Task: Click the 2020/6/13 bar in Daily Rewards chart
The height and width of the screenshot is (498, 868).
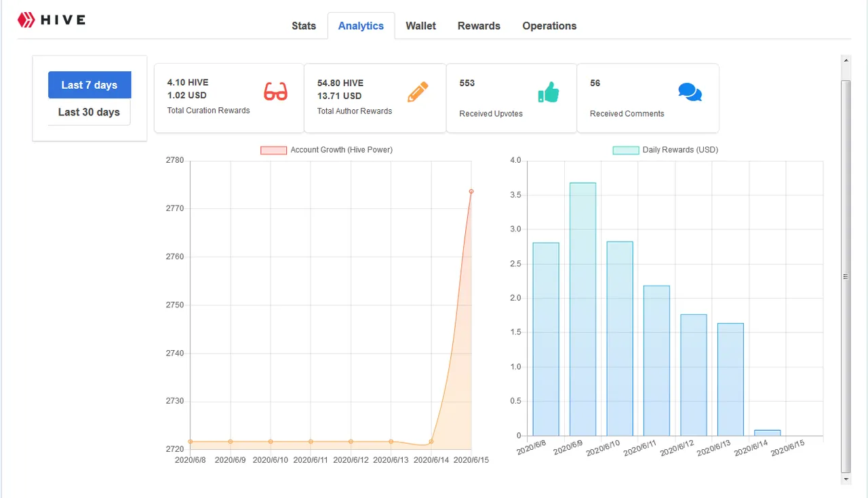Action: [730, 380]
